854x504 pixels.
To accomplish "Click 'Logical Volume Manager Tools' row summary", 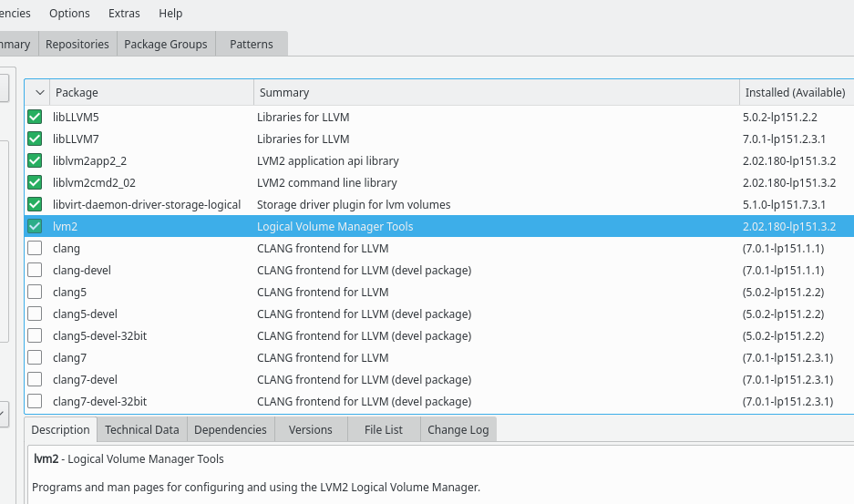I will (x=335, y=227).
